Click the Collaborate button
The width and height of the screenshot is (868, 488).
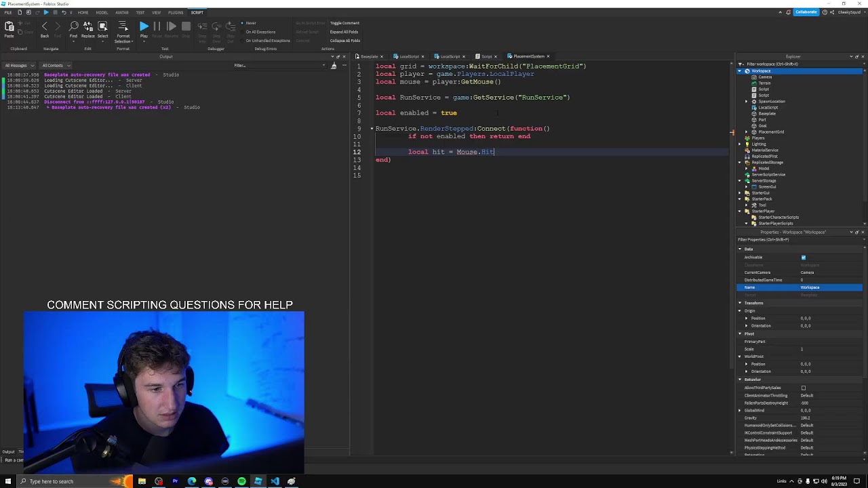tap(806, 12)
